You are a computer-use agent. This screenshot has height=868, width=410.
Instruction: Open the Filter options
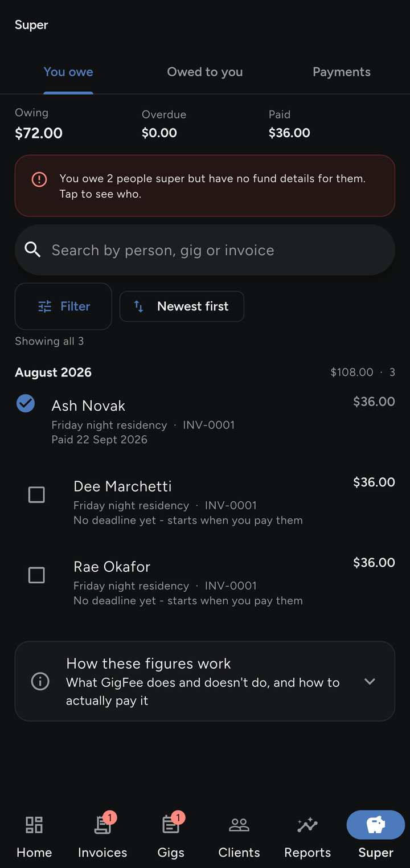tap(63, 306)
